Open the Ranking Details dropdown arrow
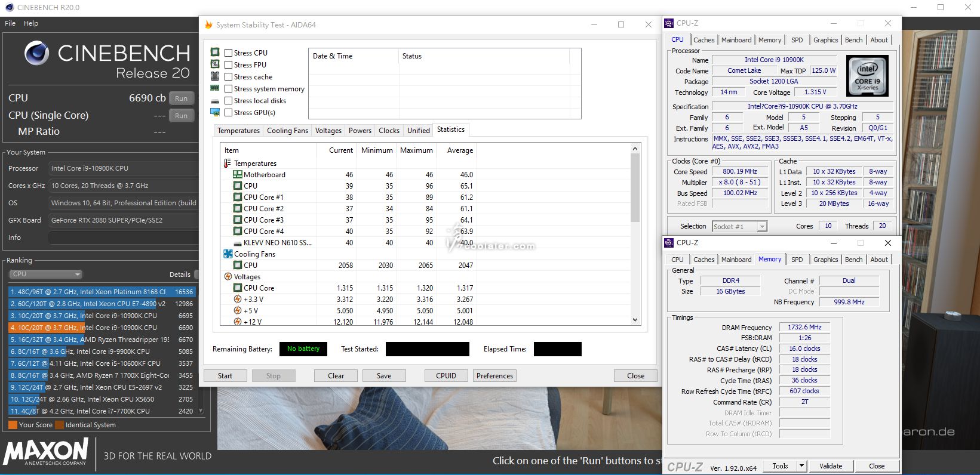 point(196,274)
